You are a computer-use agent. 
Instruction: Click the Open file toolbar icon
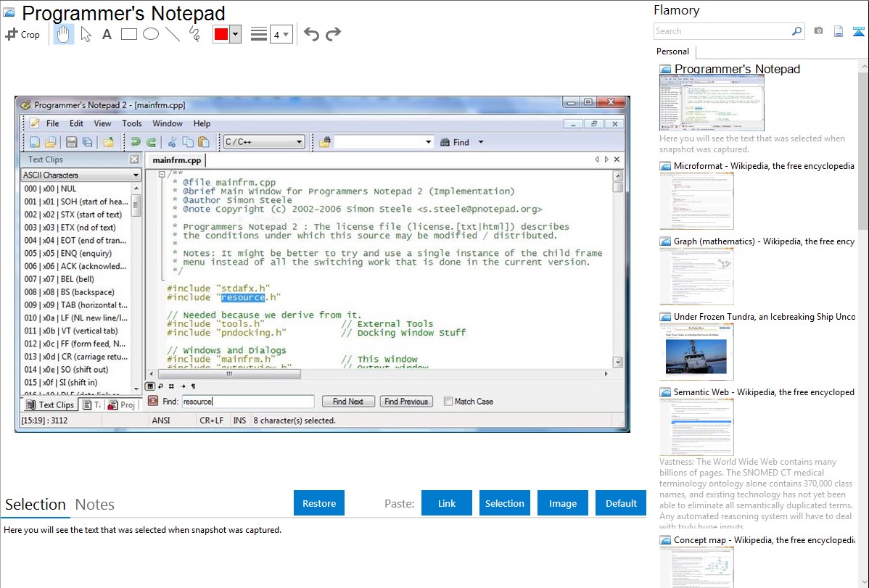pos(51,142)
